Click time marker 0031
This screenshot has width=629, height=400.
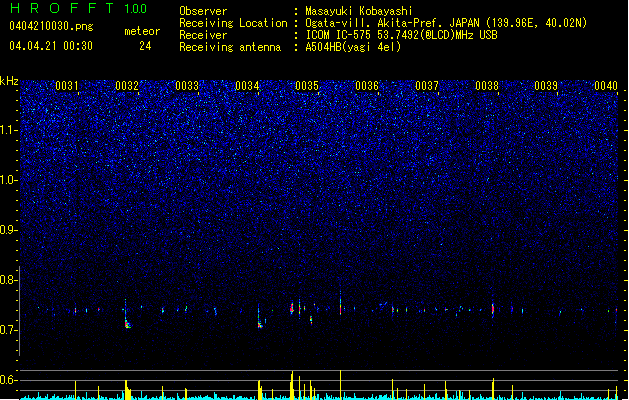point(67,86)
